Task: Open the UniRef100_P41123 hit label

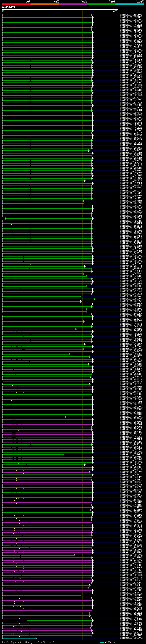Action: click(x=131, y=25)
